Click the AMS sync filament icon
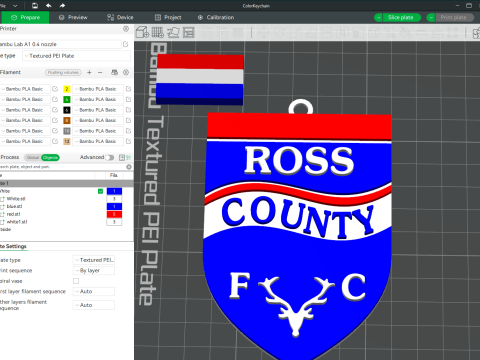 click(x=114, y=72)
